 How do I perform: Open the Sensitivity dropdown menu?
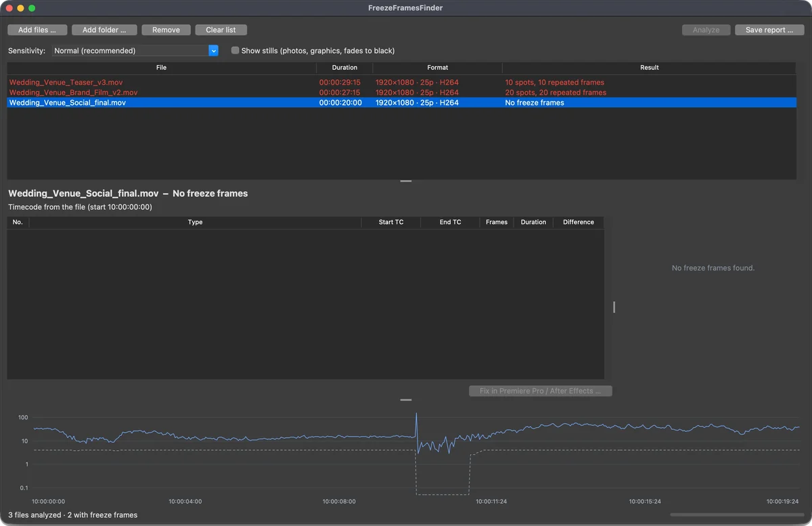135,51
